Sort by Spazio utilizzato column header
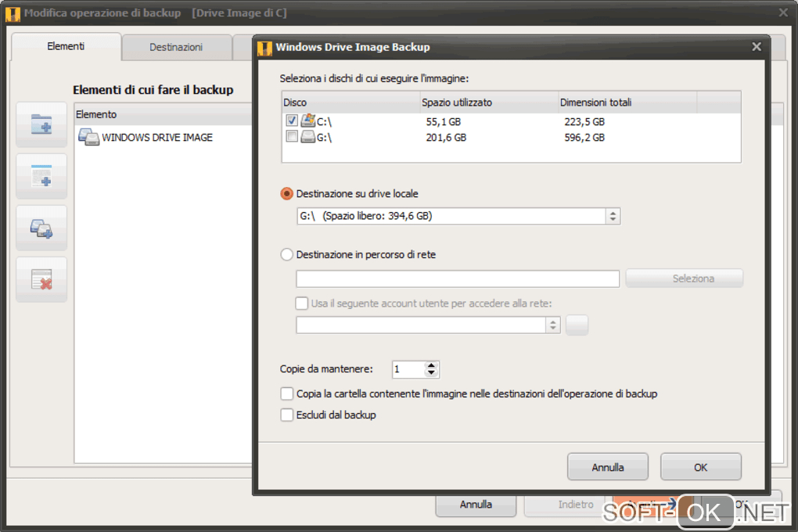This screenshot has height=532, width=798. coord(489,102)
